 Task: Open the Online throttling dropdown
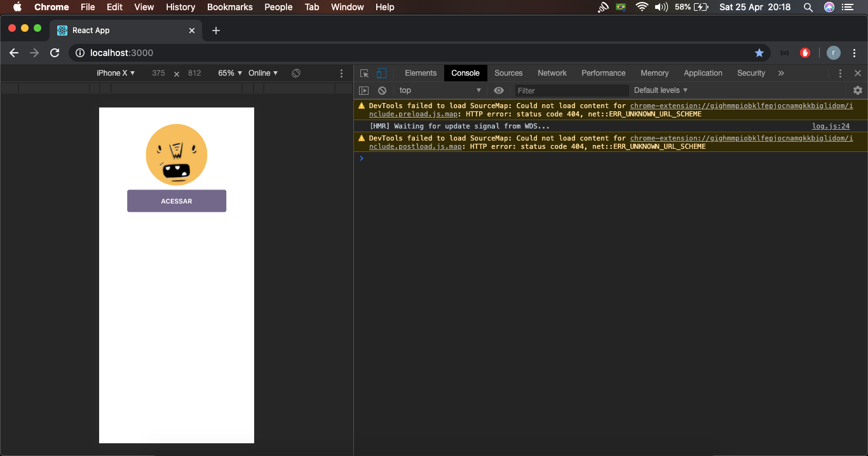263,73
